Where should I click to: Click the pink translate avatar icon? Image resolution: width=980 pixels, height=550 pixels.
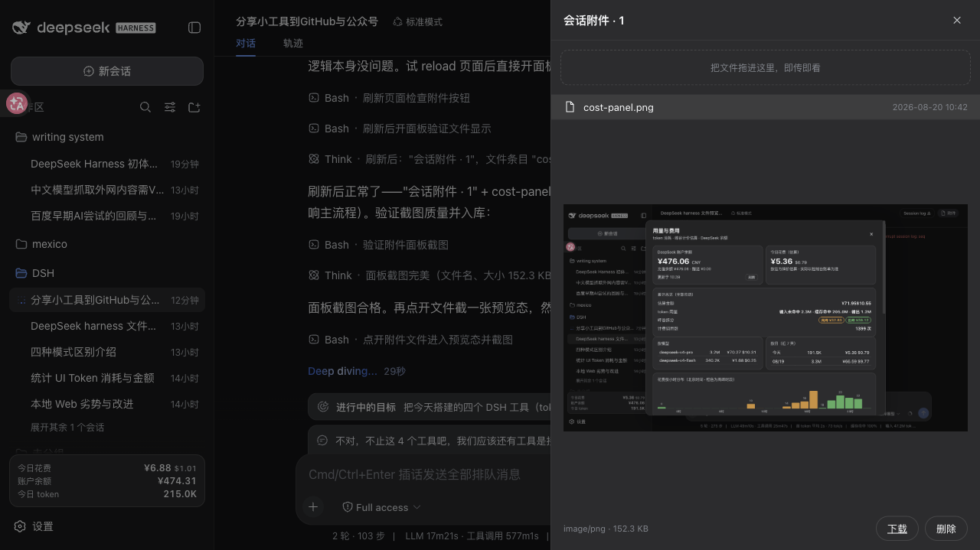pos(17,103)
